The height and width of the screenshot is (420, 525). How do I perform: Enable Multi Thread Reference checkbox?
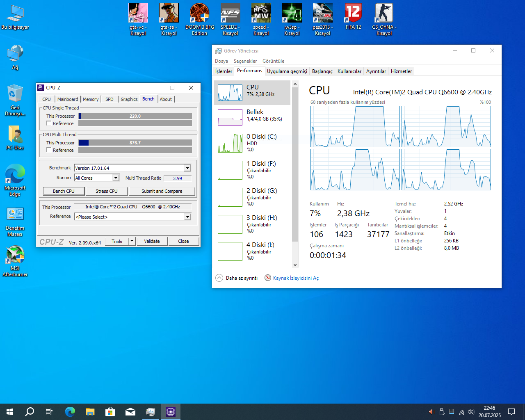pos(49,150)
